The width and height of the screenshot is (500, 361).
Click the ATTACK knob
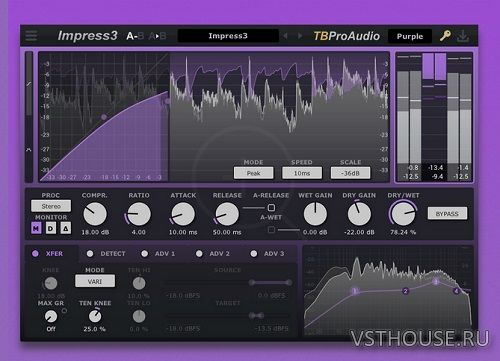183,214
